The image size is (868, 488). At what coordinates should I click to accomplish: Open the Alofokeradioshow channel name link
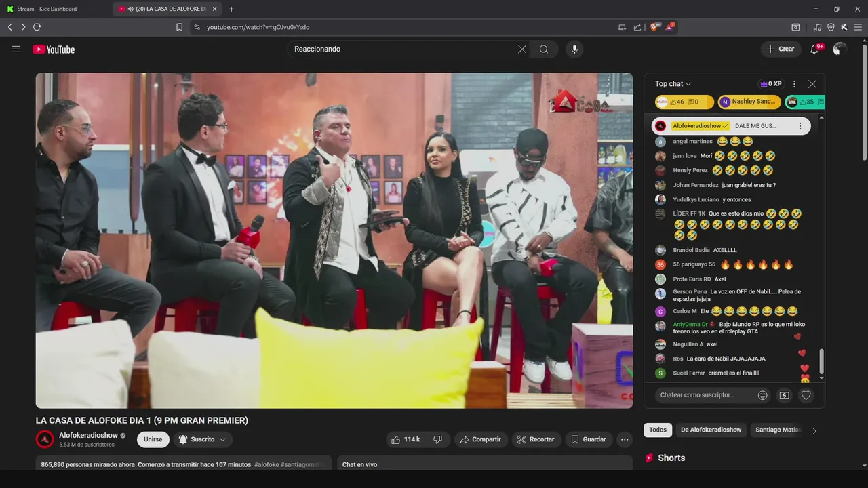[x=88, y=435]
